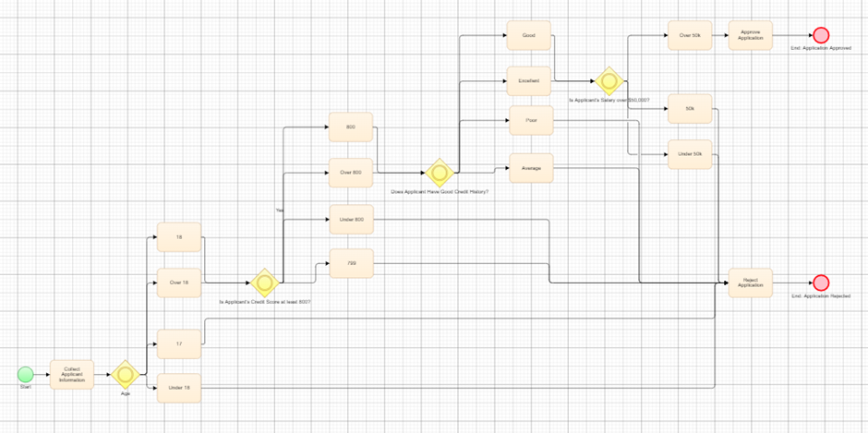Select the Under 50k salary node
This screenshot has width=868, height=433.
point(690,154)
